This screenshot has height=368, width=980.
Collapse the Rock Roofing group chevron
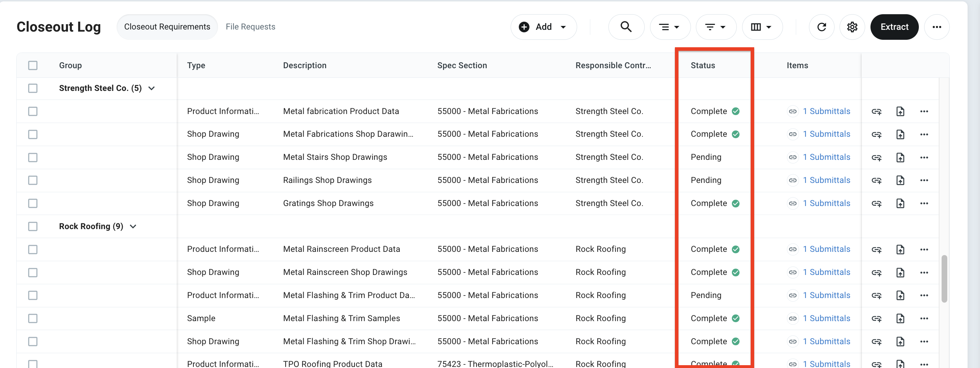pos(133,227)
